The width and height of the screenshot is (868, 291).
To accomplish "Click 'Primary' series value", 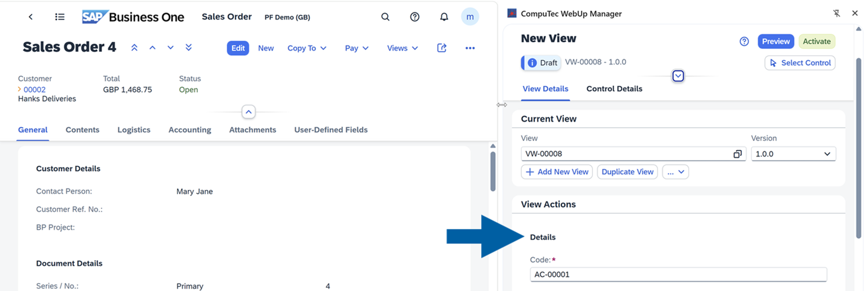I will coord(190,286).
